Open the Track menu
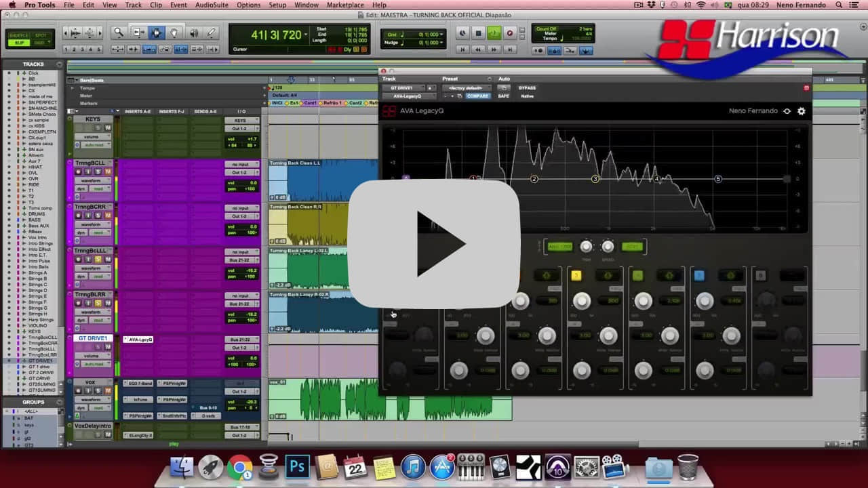 [134, 5]
